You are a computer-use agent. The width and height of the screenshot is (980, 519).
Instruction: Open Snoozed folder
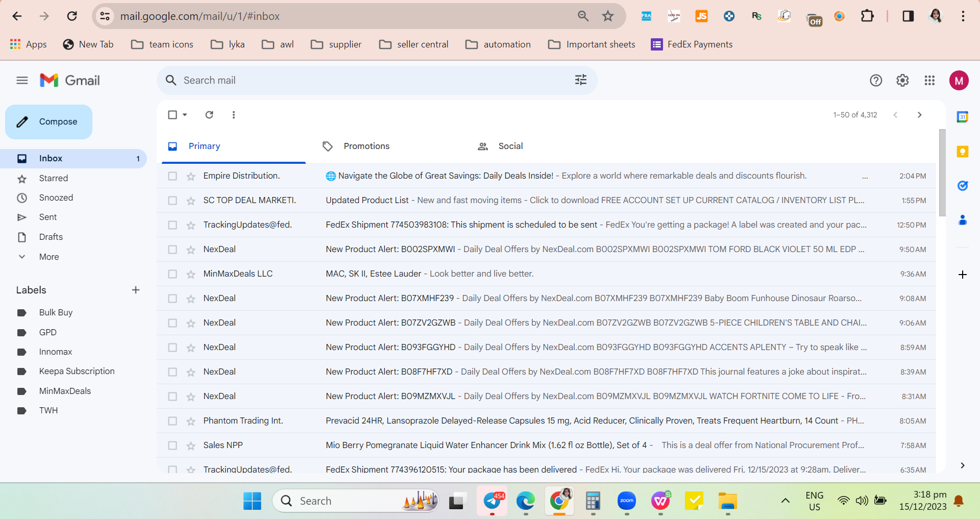click(73, 197)
